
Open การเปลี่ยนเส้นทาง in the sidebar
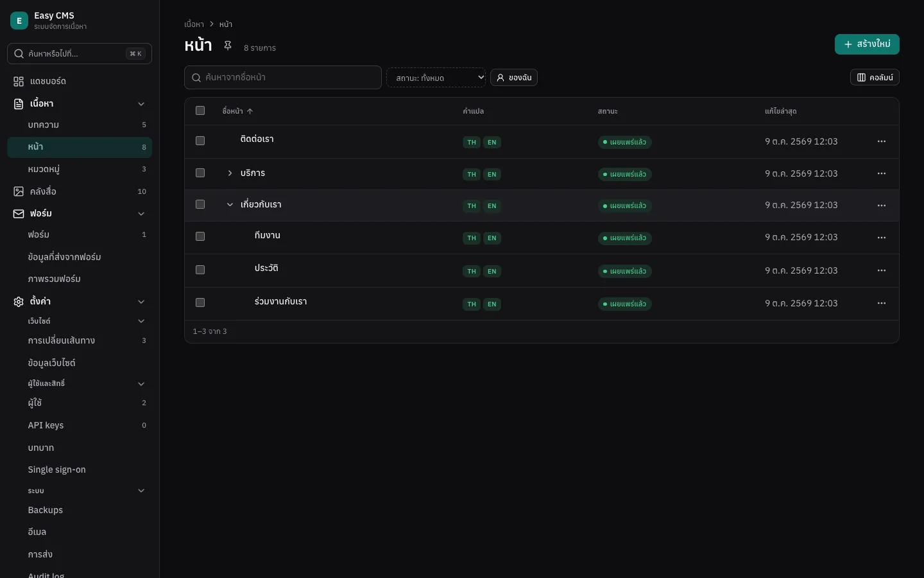pos(80,340)
